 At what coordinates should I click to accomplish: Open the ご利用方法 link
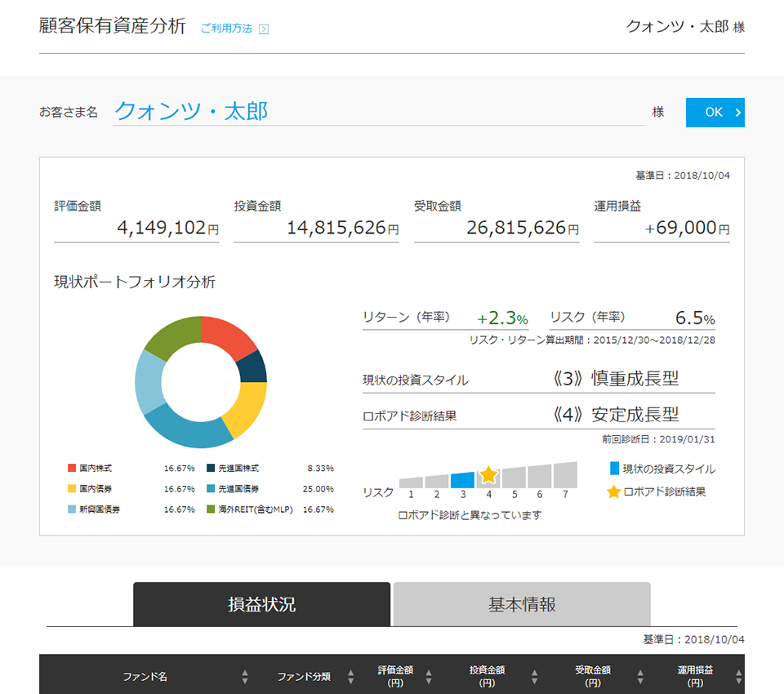pyautogui.click(x=226, y=29)
